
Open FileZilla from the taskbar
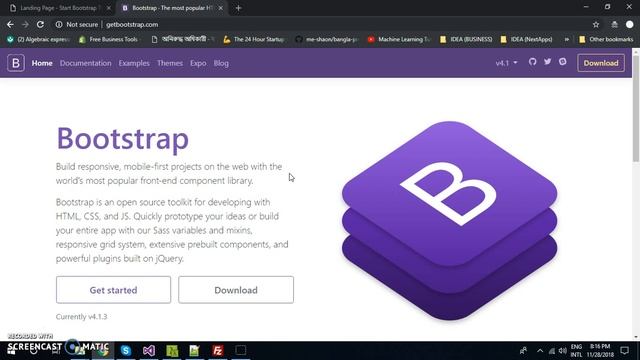tap(218, 351)
